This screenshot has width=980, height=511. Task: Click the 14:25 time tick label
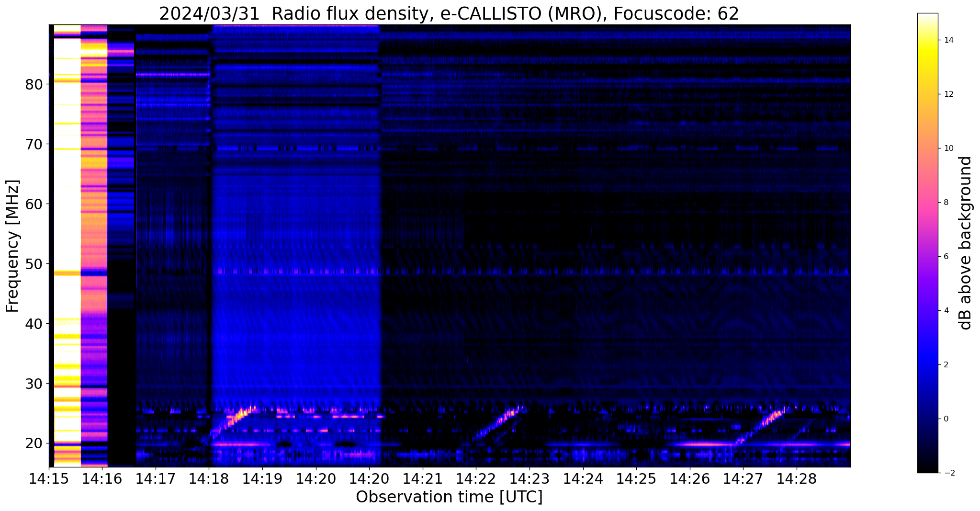coord(636,479)
